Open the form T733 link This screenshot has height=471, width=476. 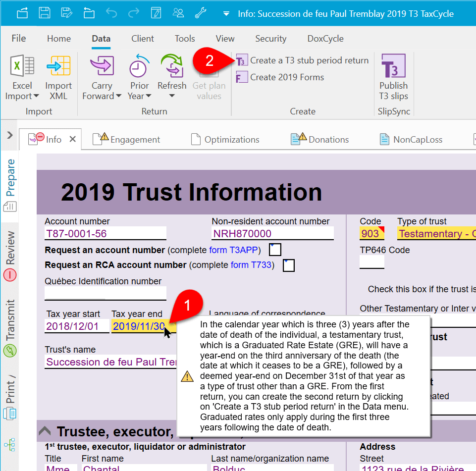click(x=251, y=265)
